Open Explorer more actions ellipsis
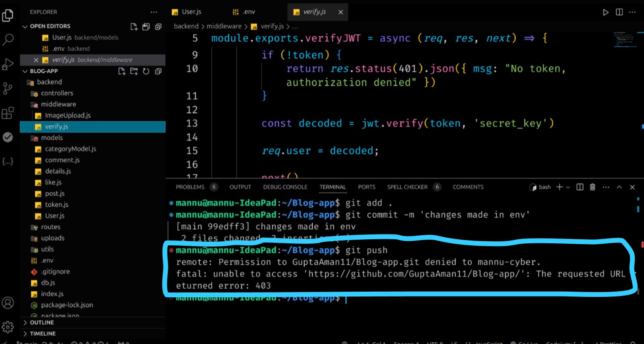The width and height of the screenshot is (644, 344). (154, 12)
